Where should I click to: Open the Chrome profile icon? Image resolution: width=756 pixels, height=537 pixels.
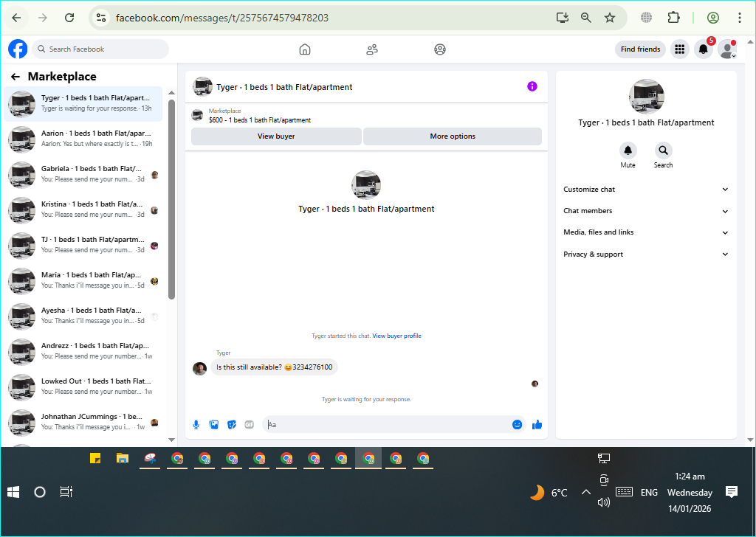713,18
